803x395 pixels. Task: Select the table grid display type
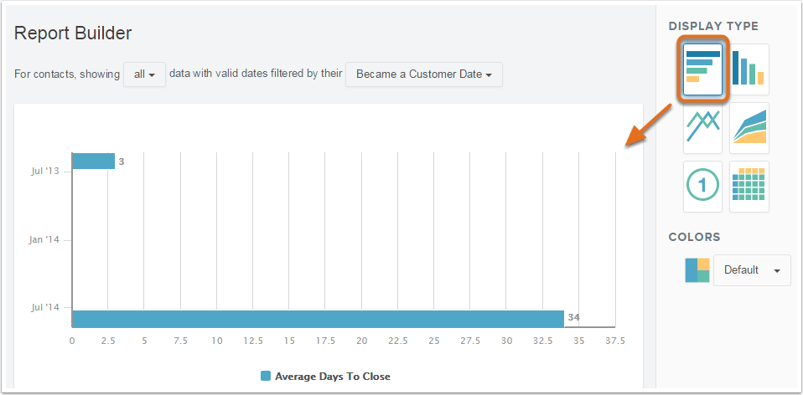[x=749, y=186]
